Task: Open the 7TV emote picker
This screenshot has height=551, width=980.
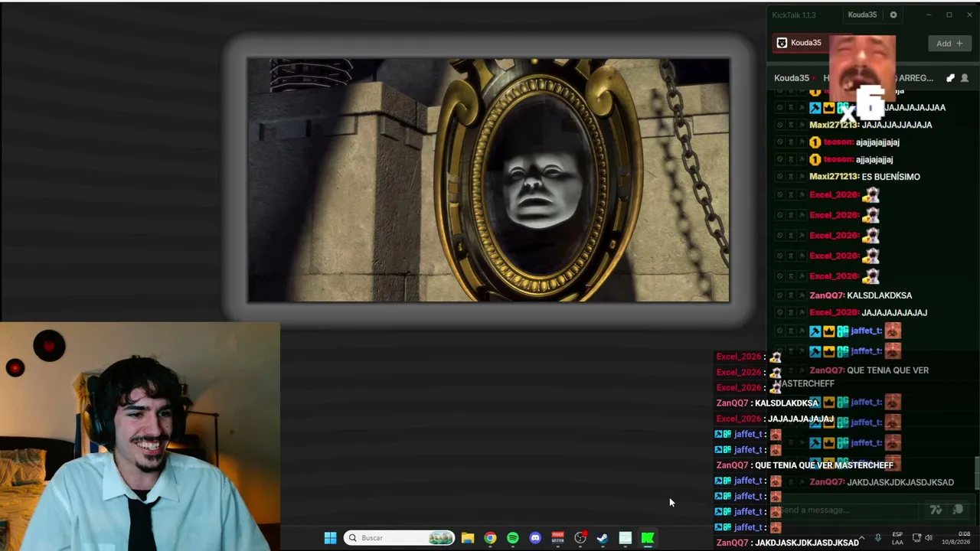Action: coord(936,510)
